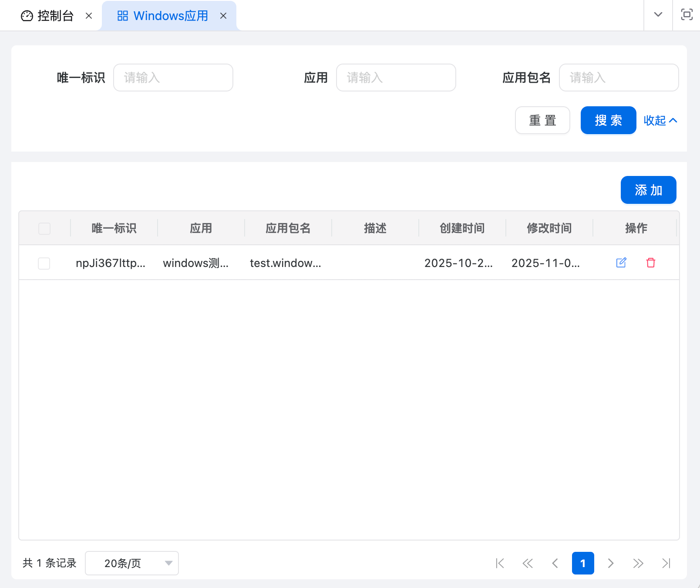Close the Windows应用 tab
Image resolution: width=700 pixels, height=588 pixels.
coord(223,16)
